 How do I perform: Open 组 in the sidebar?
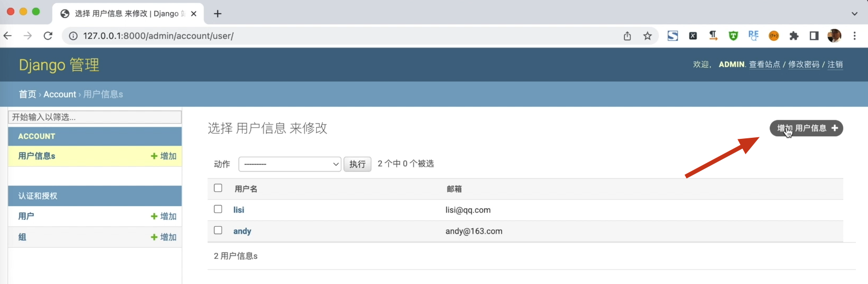(22, 237)
